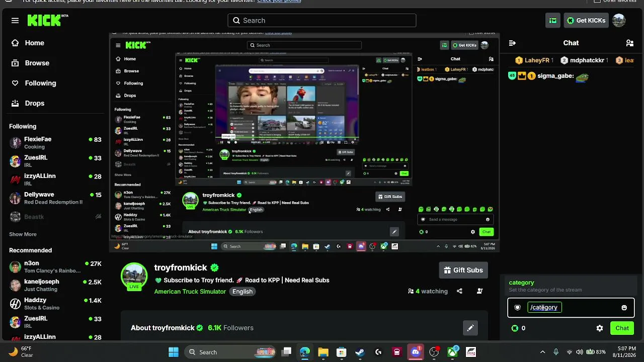
Task: Open the user profile avatar menu
Action: 619,21
